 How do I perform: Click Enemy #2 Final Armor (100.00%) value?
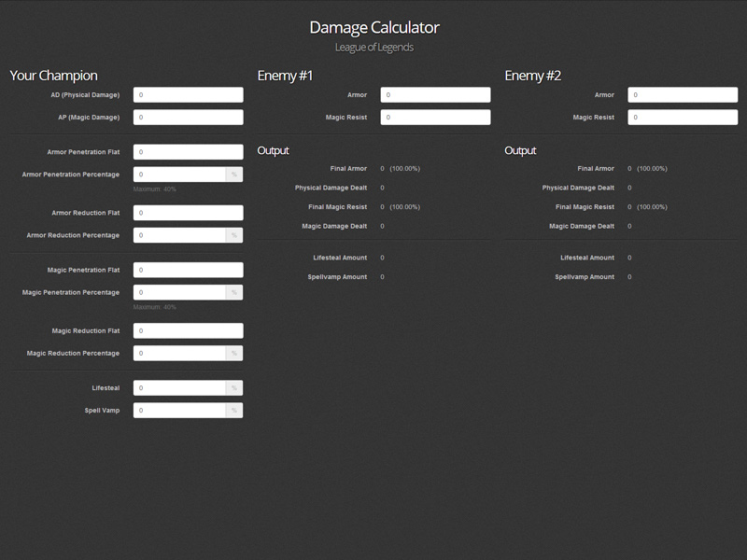(x=652, y=169)
